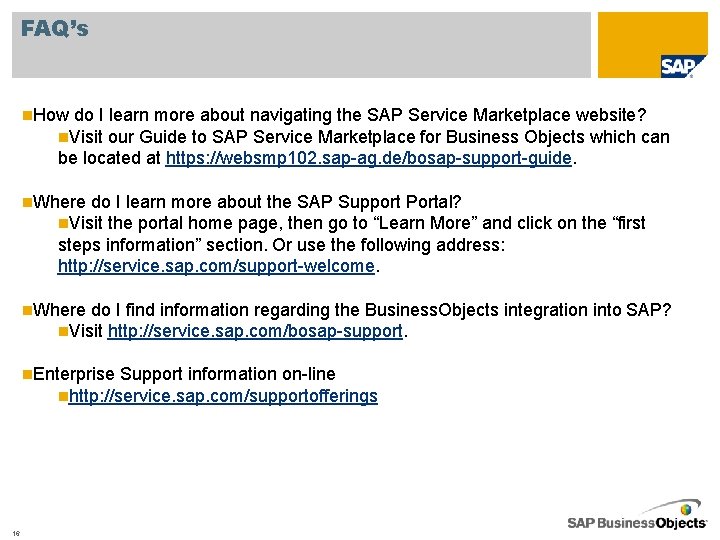
Task: Click sub-bullet before 'Visit our Guide'
Action: (x=63, y=137)
